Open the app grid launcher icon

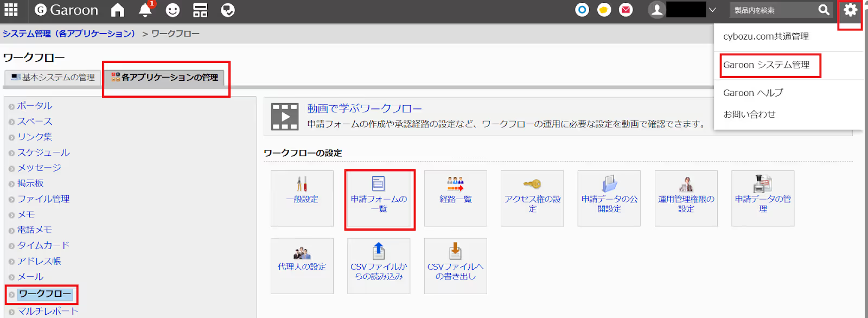pyautogui.click(x=11, y=10)
